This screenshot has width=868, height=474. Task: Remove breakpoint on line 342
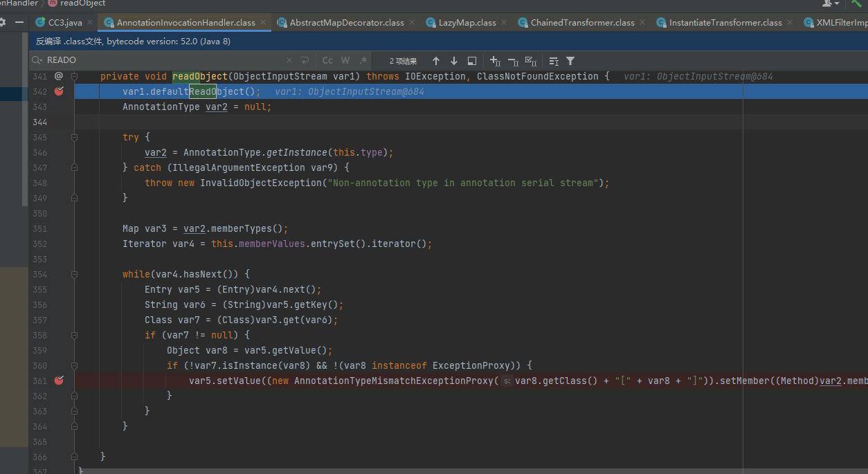pos(59,91)
